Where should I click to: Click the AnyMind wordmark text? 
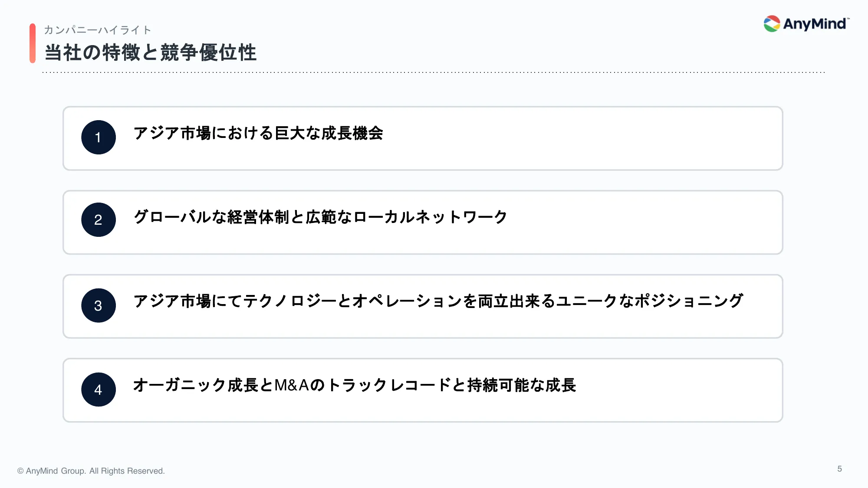815,24
